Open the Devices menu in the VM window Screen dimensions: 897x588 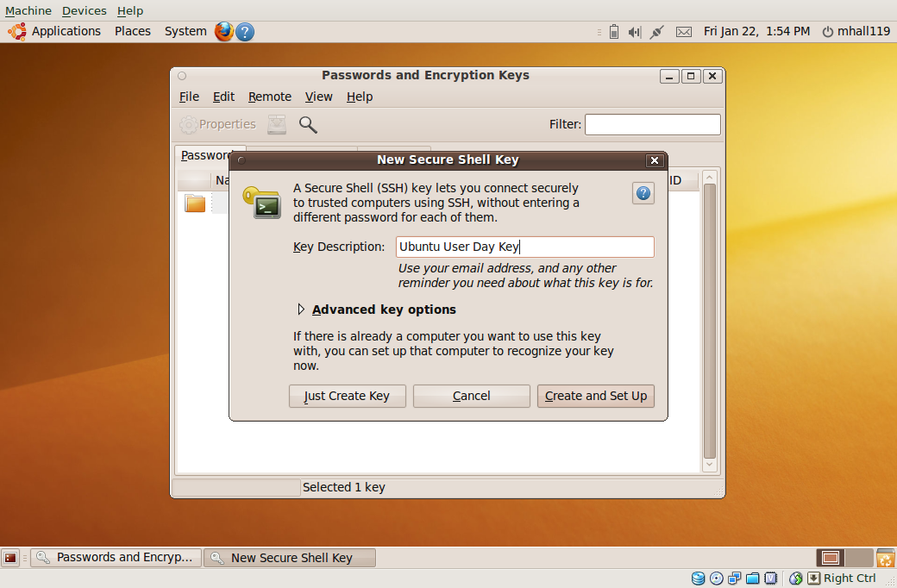pos(84,10)
